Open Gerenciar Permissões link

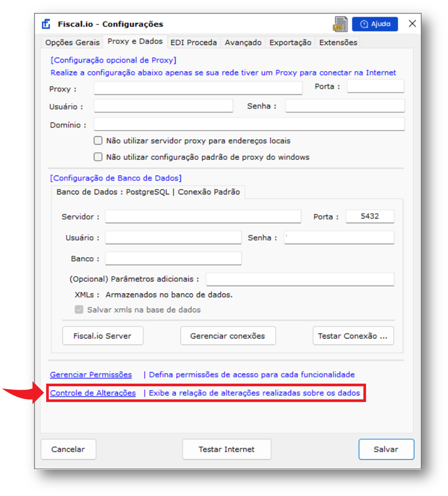(91, 375)
